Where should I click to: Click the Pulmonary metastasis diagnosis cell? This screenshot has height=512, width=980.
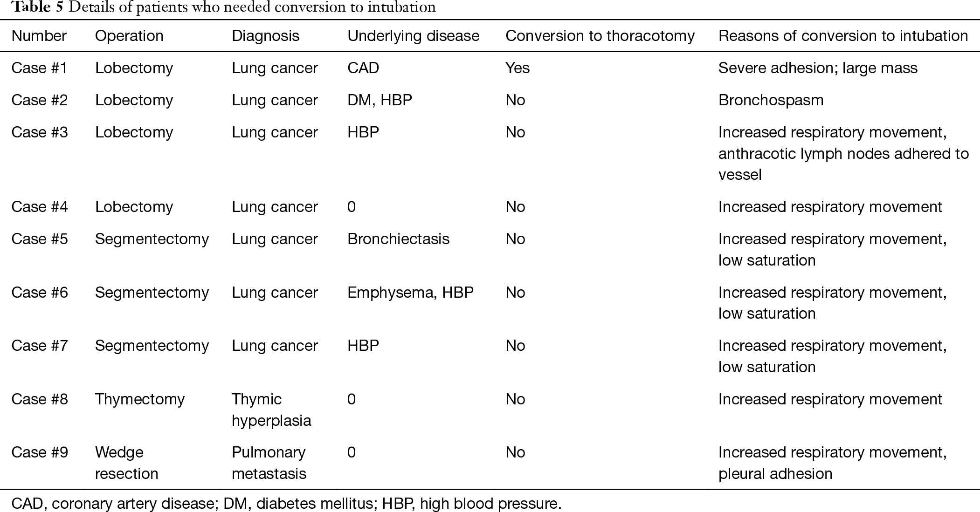pos(269,463)
